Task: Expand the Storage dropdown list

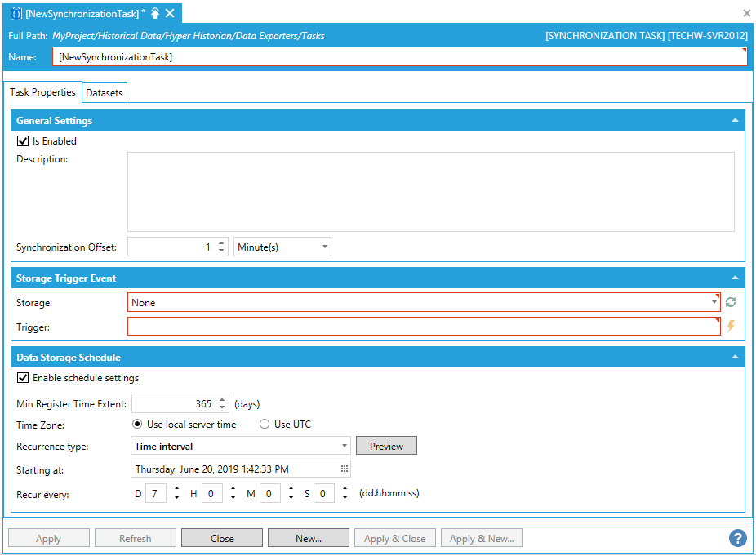Action: [714, 303]
